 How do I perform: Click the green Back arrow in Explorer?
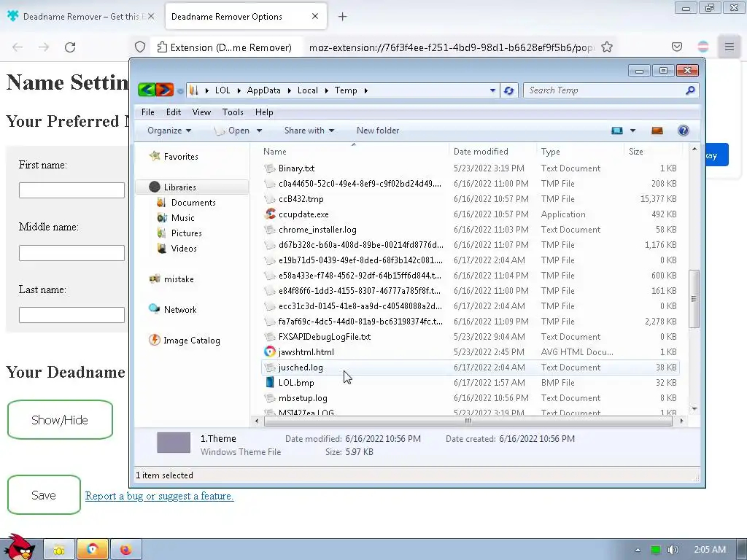pos(146,90)
